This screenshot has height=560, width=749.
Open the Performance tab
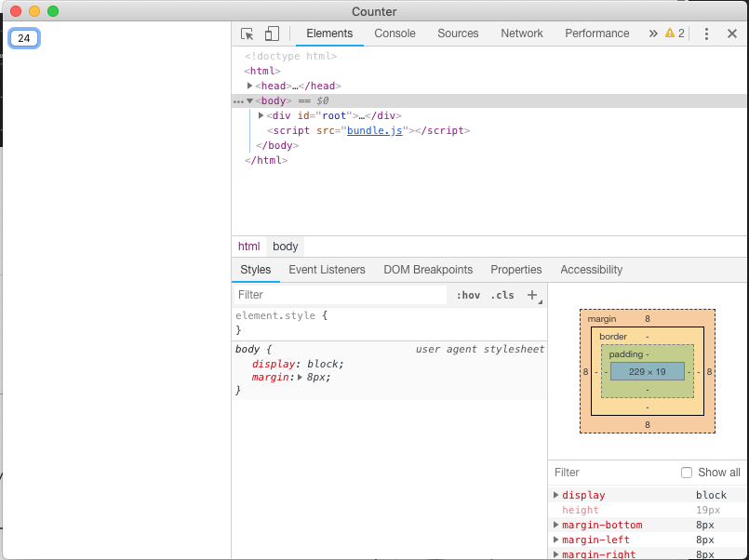597,33
